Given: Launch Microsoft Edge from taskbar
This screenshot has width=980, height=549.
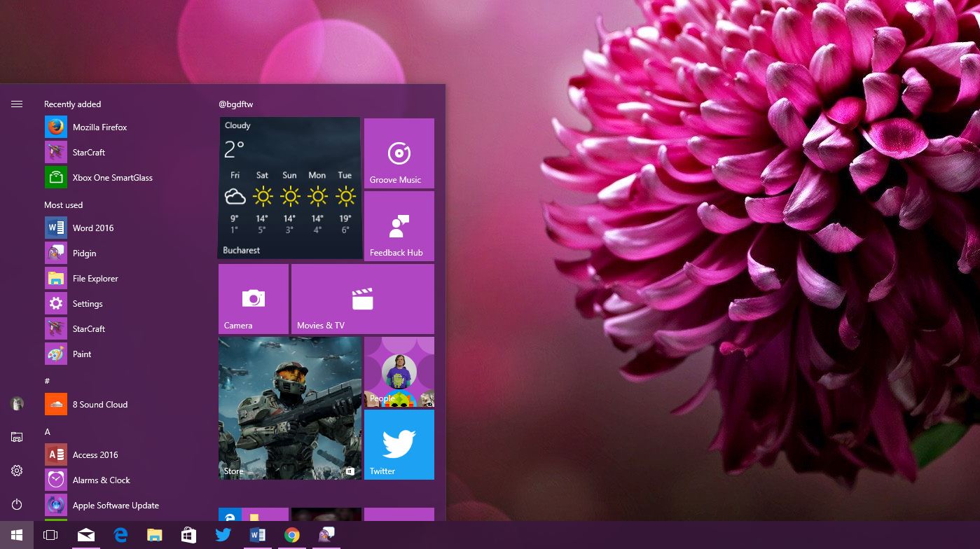Looking at the screenshot, I should [120, 535].
